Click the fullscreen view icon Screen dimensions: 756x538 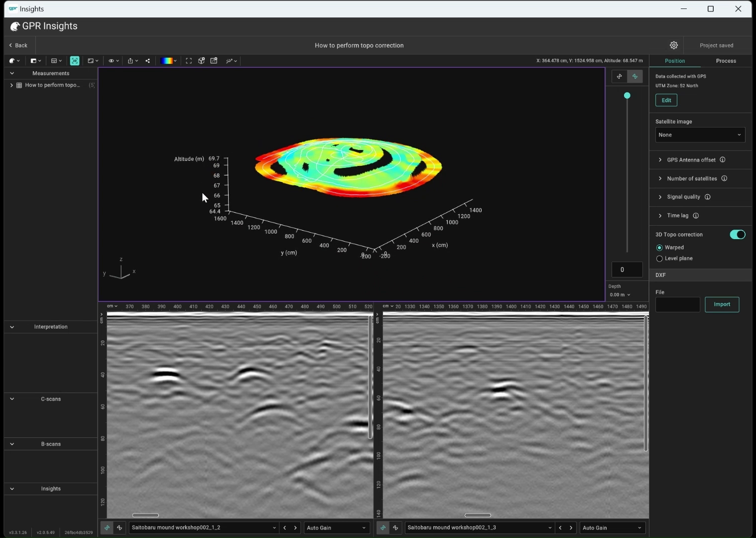coord(189,60)
